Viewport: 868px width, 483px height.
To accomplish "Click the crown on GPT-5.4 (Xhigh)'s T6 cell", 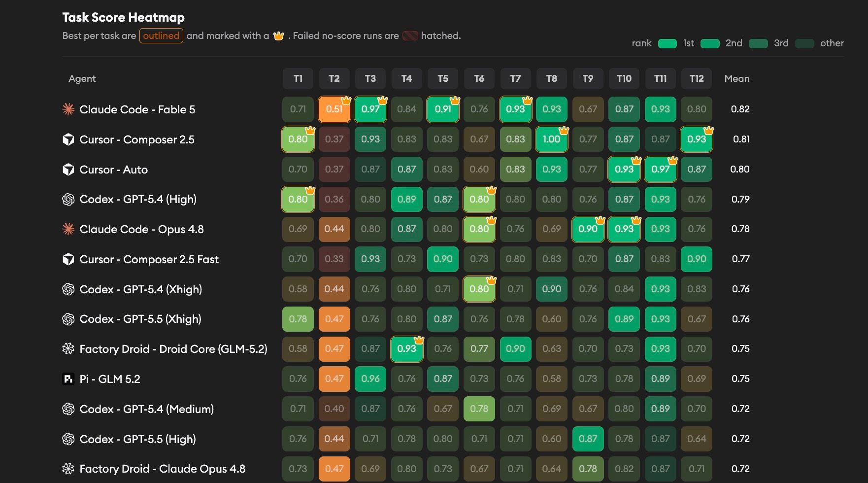I will click(492, 280).
